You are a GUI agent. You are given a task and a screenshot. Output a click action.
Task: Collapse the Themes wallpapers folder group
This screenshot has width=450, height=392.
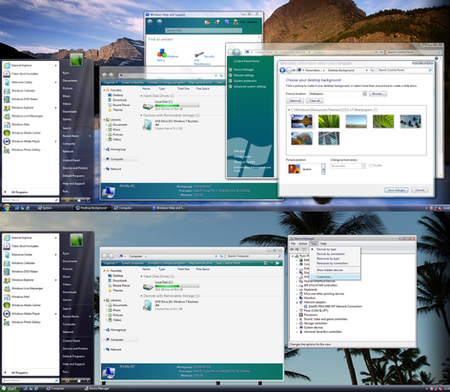(x=288, y=110)
